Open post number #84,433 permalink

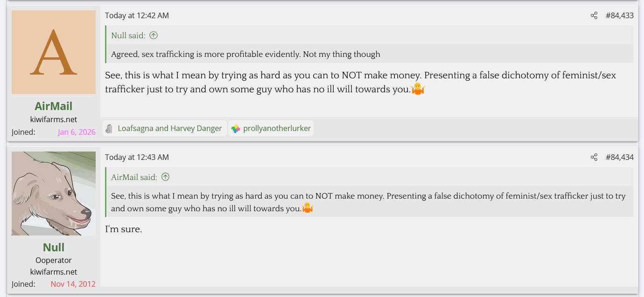pos(619,15)
